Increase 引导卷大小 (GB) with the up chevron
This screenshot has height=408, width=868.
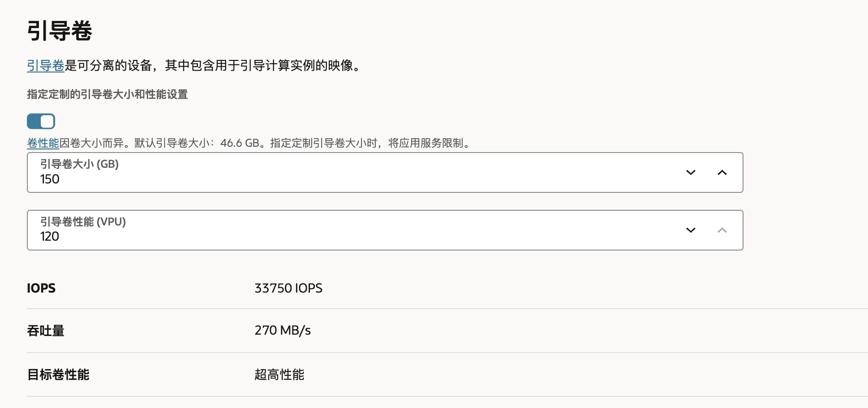(x=722, y=173)
